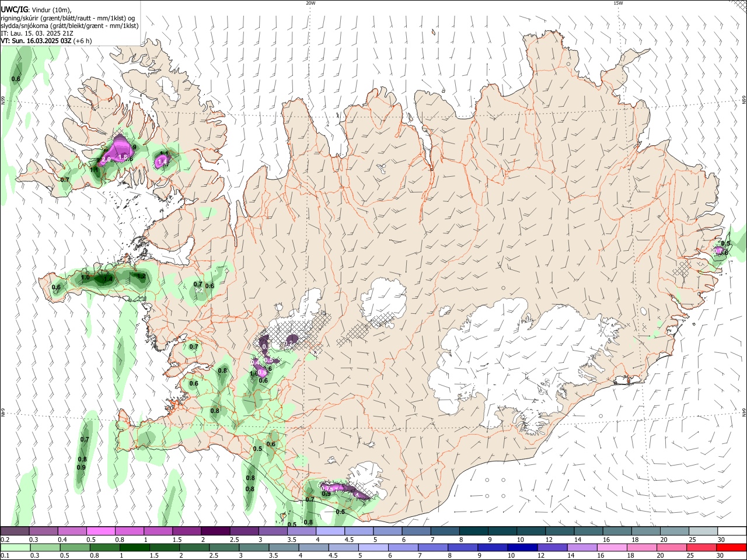Select the purple rain swatch for 12–14
747x560 pixels.
551,547
